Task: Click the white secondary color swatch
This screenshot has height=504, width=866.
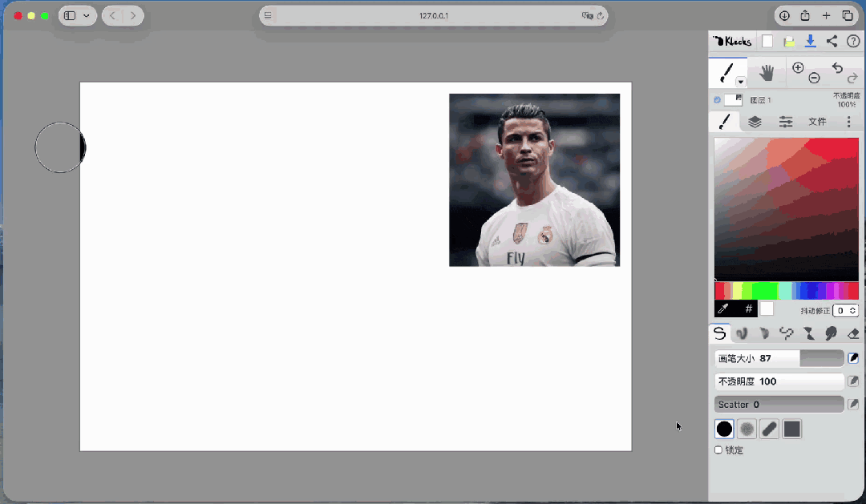Action: [x=767, y=309]
